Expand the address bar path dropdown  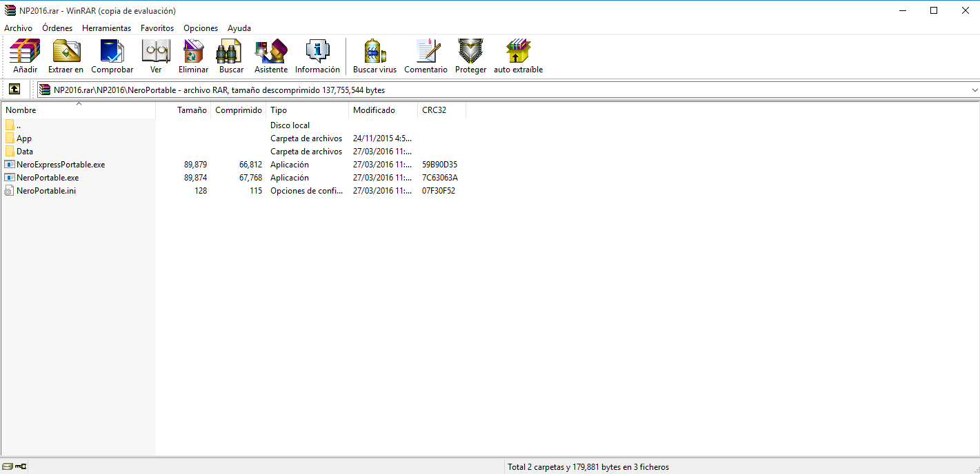[974, 90]
